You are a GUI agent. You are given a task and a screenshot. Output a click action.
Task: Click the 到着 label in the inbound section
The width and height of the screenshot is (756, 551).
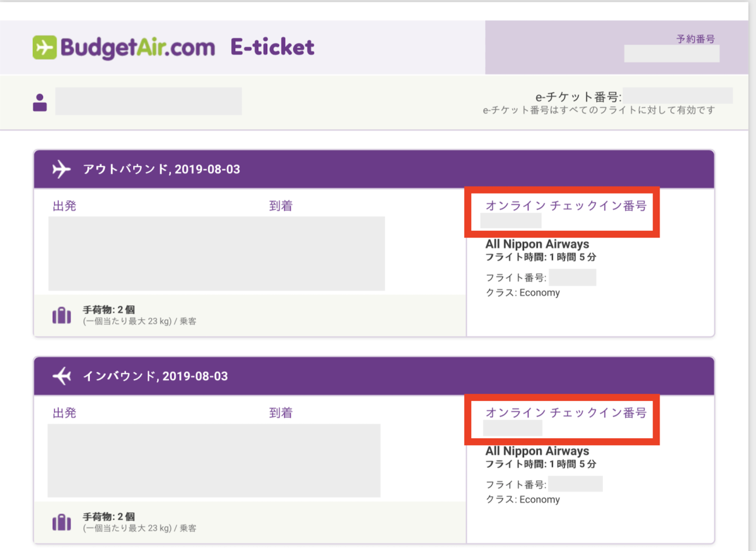[x=280, y=412]
